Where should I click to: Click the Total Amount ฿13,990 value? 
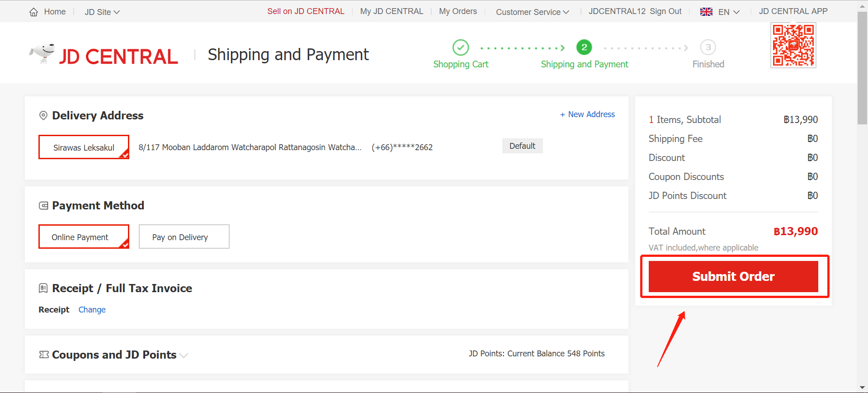point(796,232)
